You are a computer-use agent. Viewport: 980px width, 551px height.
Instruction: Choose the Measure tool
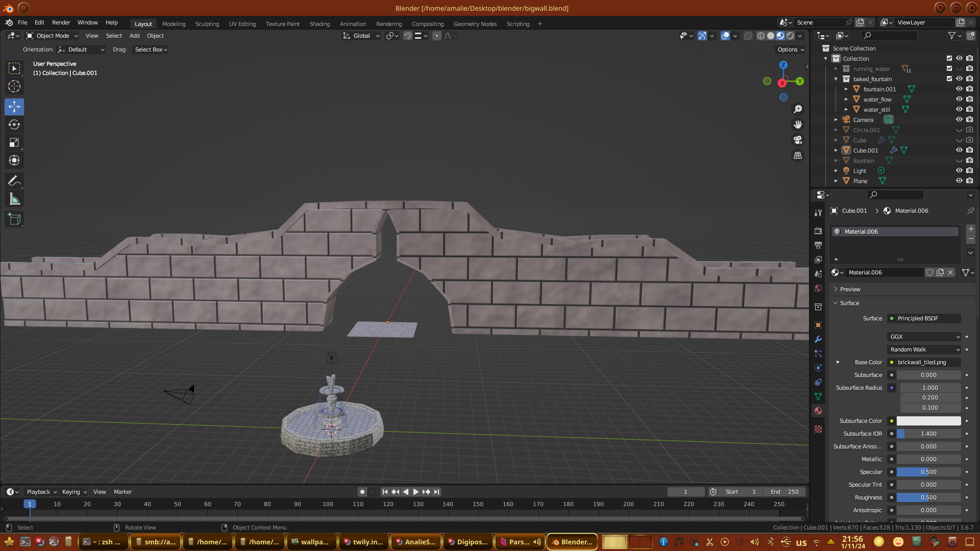[x=14, y=199]
